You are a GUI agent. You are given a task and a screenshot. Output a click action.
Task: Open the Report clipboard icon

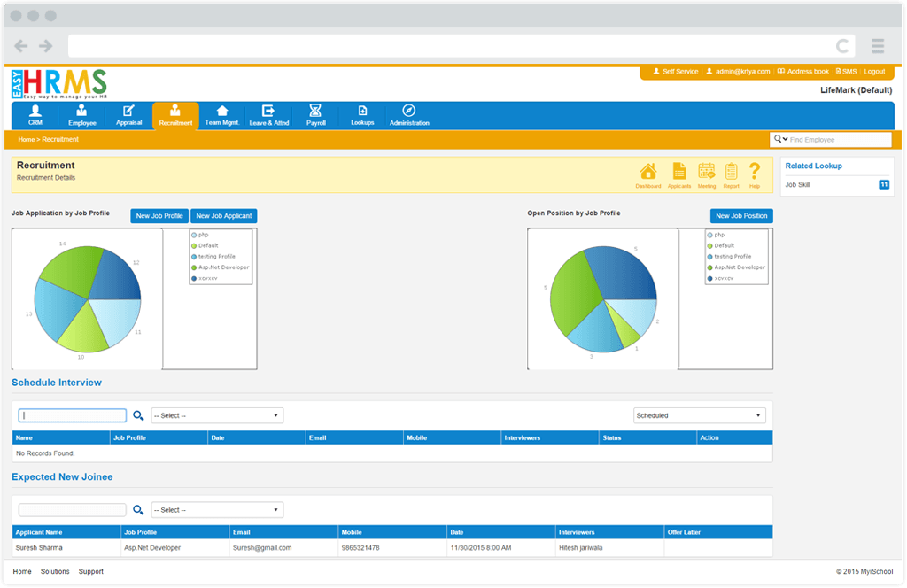pyautogui.click(x=731, y=174)
